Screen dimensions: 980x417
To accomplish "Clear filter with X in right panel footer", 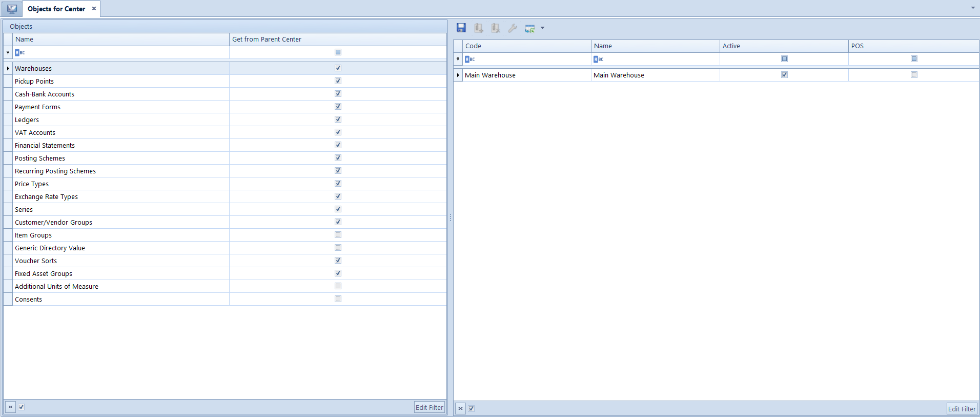I will 460,409.
